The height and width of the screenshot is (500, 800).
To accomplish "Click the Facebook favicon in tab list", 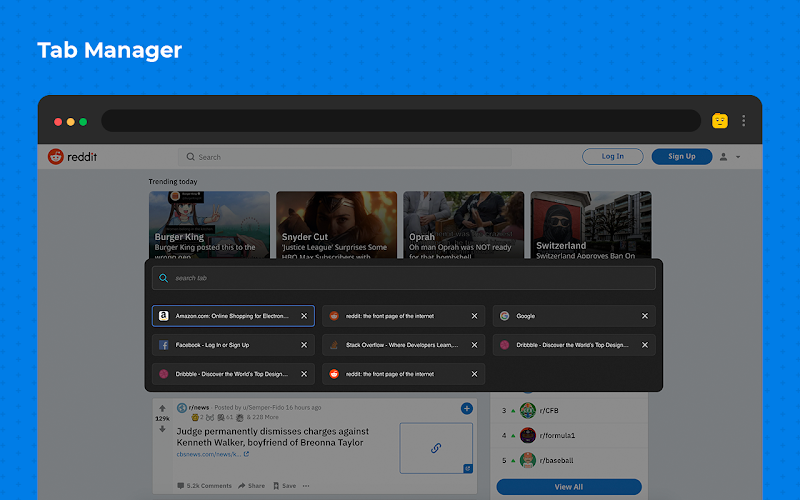I will pos(163,345).
